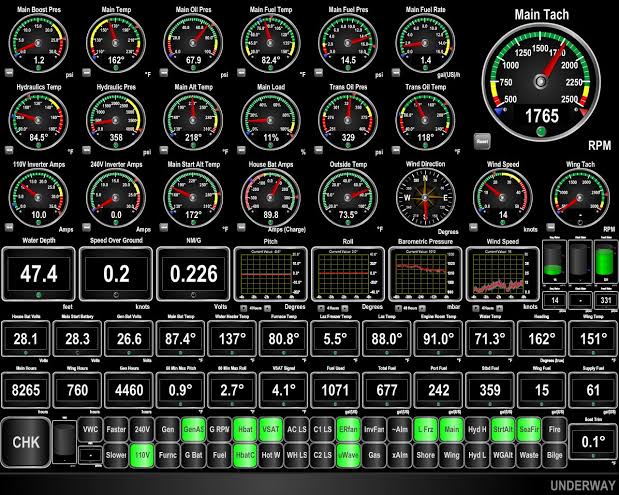Click the Trans Oil Pres gauge

[x=348, y=121]
